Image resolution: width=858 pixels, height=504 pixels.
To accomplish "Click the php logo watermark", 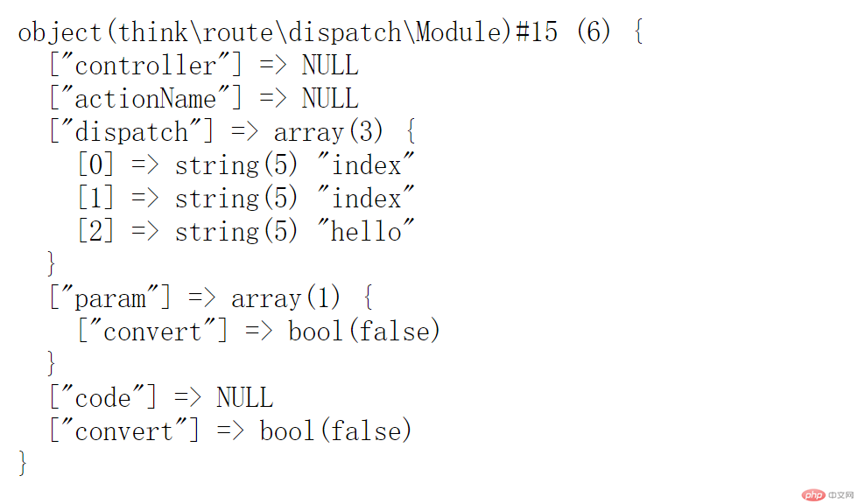I will pos(813,494).
